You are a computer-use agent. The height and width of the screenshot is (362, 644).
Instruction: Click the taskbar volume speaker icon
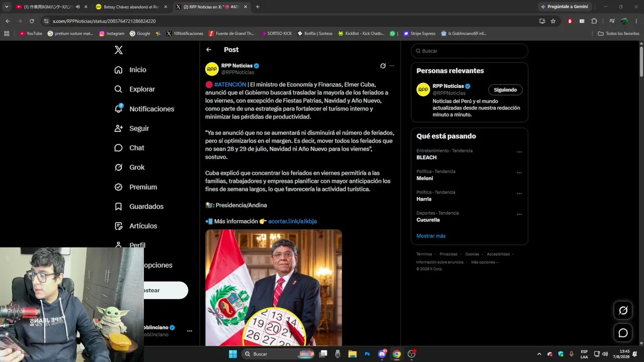(605, 354)
